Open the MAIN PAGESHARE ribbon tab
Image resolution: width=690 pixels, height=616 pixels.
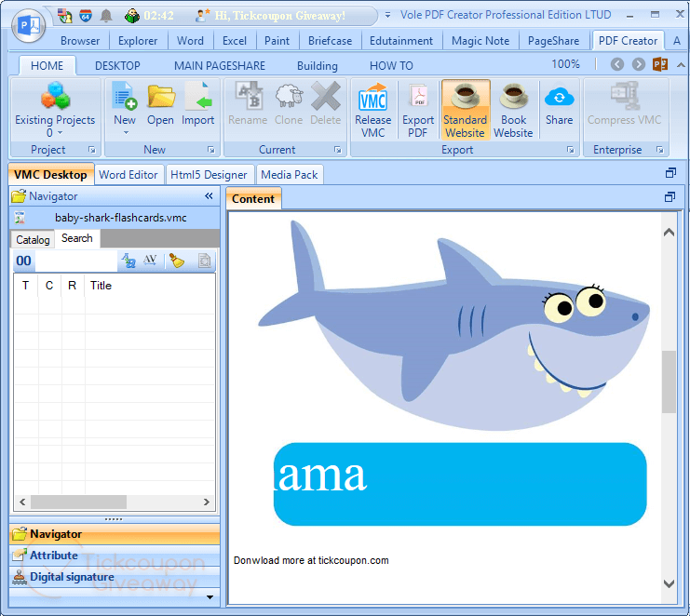tap(220, 66)
